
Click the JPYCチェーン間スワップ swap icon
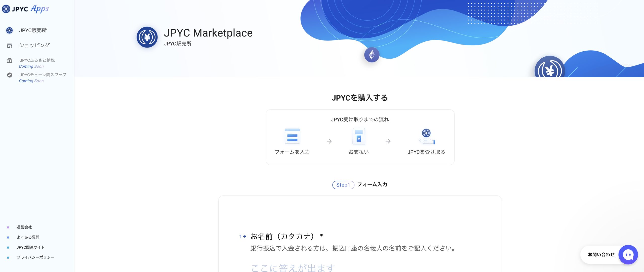tap(10, 75)
